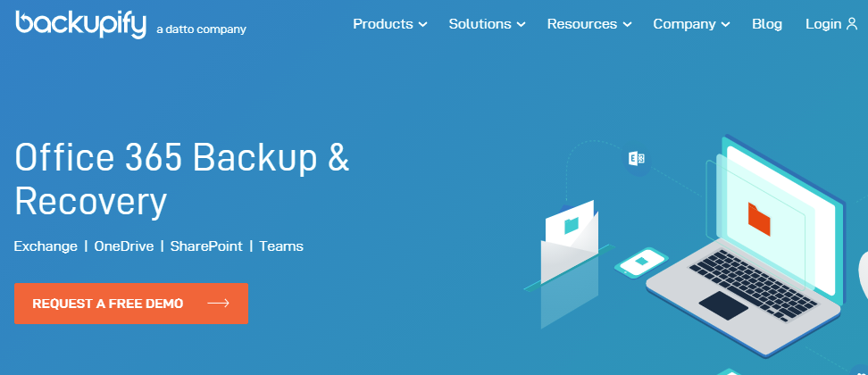Click the Login user profile icon
This screenshot has width=868, height=375.
point(852,24)
